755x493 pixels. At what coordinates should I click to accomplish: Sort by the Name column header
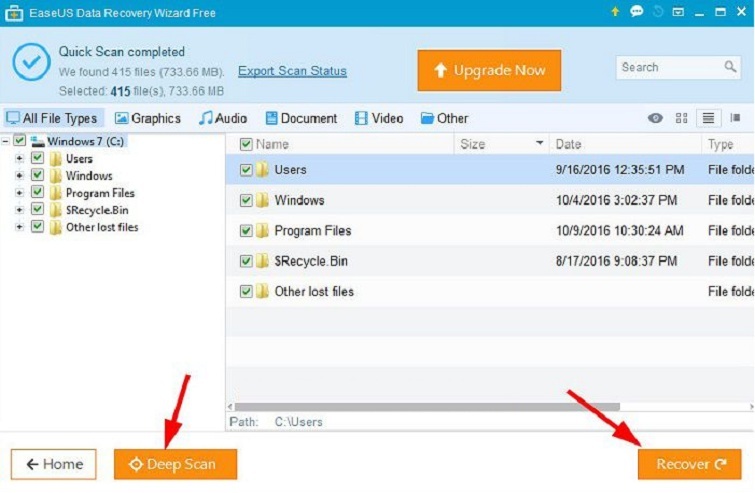tap(272, 144)
